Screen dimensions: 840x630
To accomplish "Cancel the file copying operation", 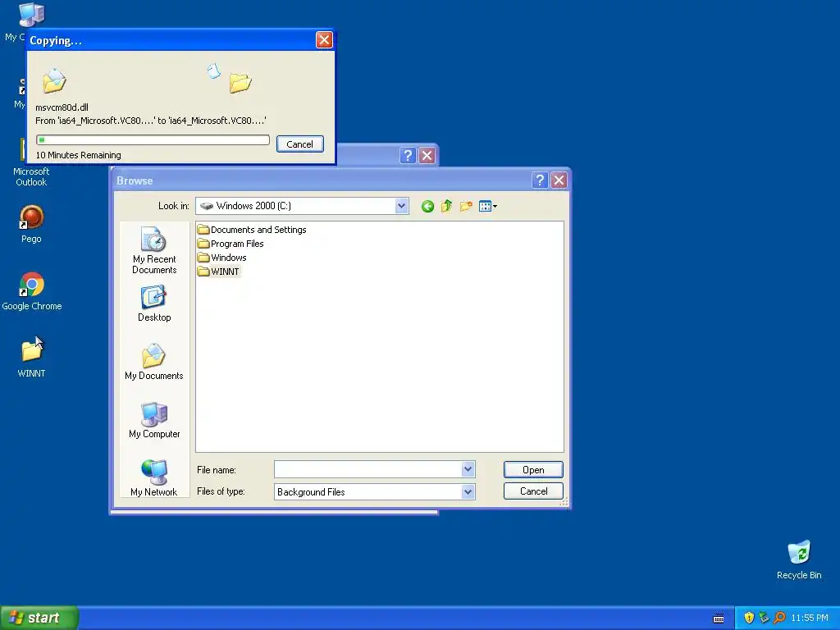I will coord(300,144).
